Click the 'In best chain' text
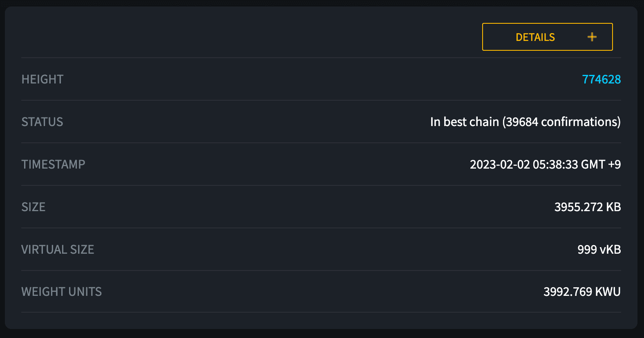Image resolution: width=644 pixels, height=338 pixels. (x=465, y=122)
